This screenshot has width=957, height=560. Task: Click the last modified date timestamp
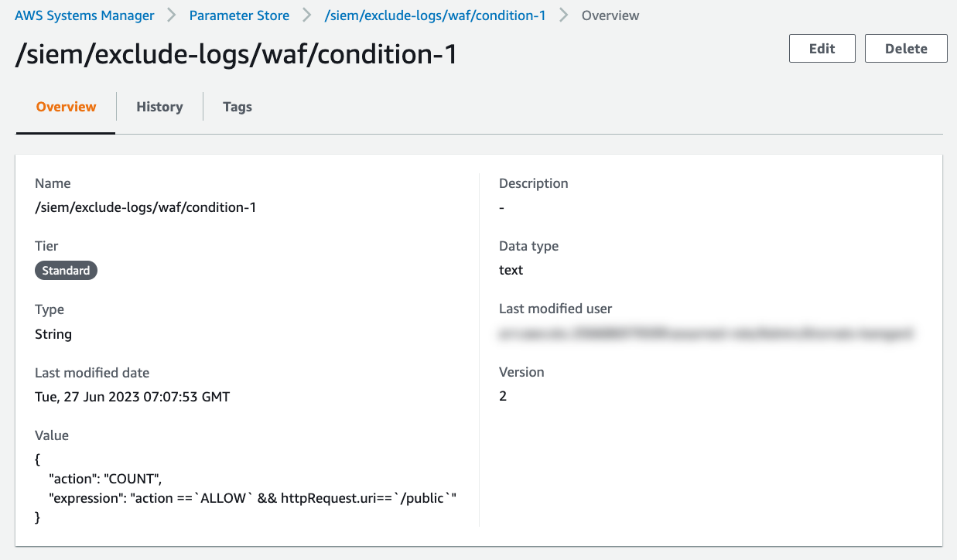pos(132,397)
